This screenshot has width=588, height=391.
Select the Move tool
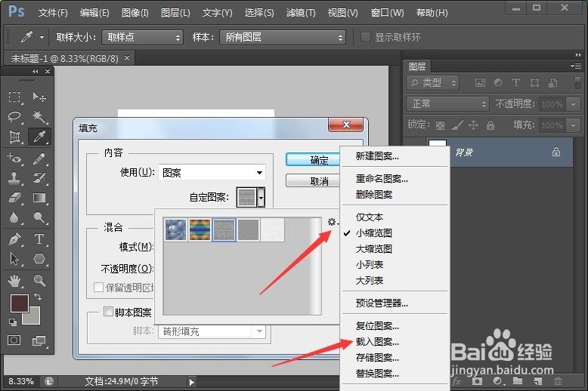point(39,97)
